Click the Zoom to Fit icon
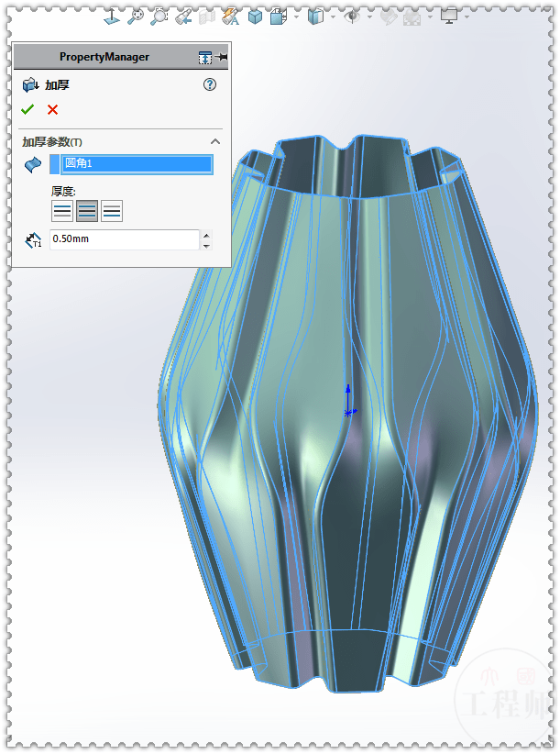The height and width of the screenshot is (754, 560). [136, 17]
